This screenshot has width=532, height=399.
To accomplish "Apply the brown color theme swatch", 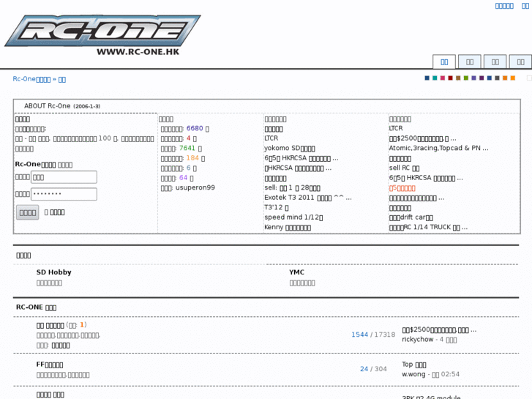I will [x=458, y=78].
